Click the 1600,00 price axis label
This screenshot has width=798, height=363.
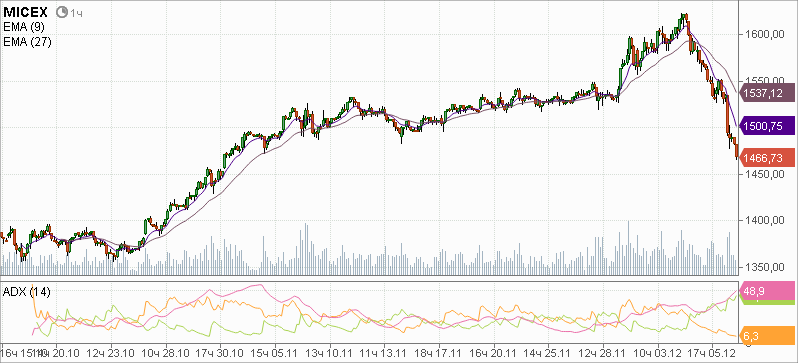tap(764, 34)
